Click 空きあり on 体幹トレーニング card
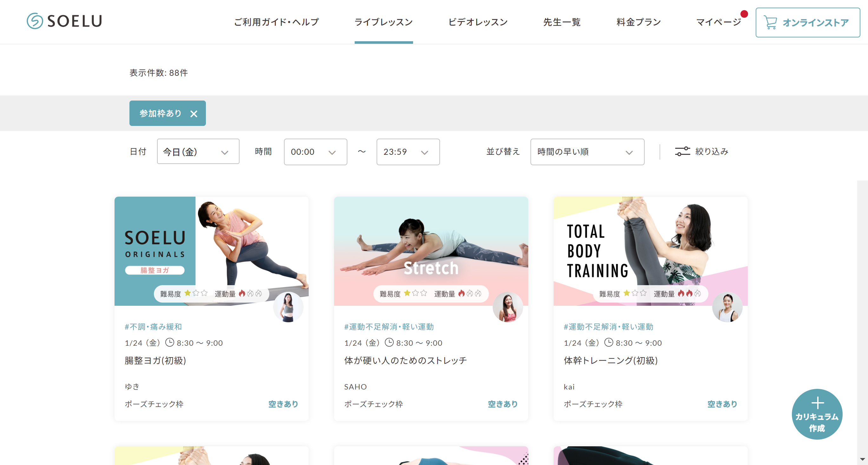Image resolution: width=868 pixels, height=465 pixels. click(722, 404)
